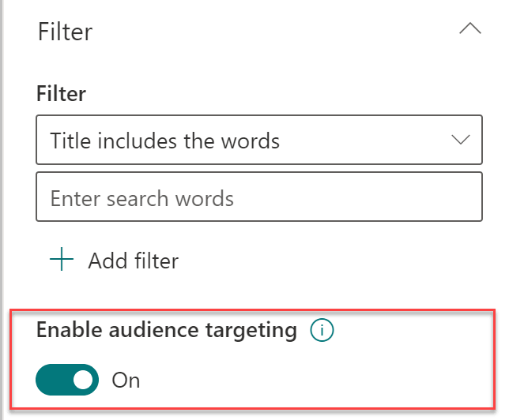Image resolution: width=509 pixels, height=420 pixels.
Task: Click the white knob of the toggle switch
Action: 82,380
